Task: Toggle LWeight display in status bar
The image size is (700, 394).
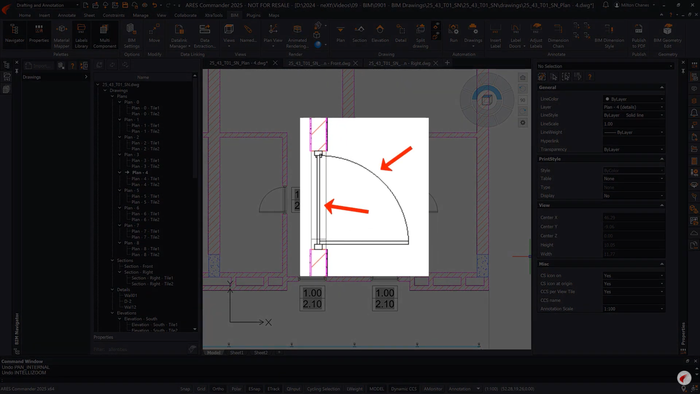Action: (x=354, y=389)
